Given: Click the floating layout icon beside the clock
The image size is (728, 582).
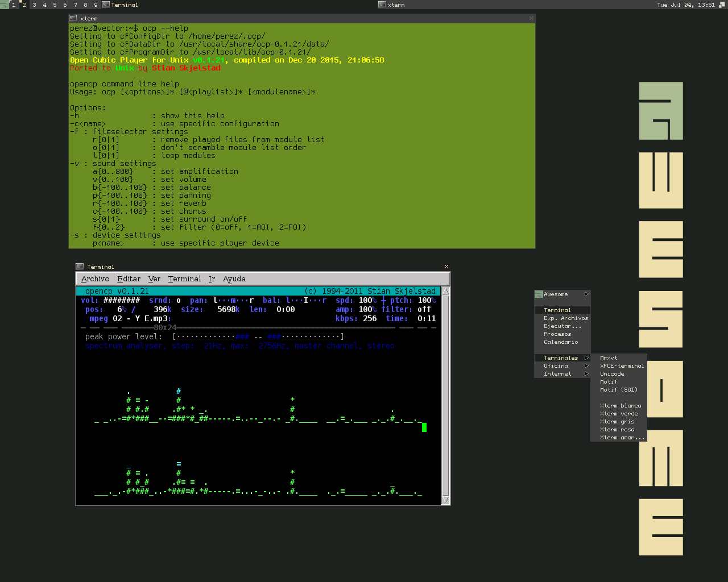Looking at the screenshot, I should 723,5.
